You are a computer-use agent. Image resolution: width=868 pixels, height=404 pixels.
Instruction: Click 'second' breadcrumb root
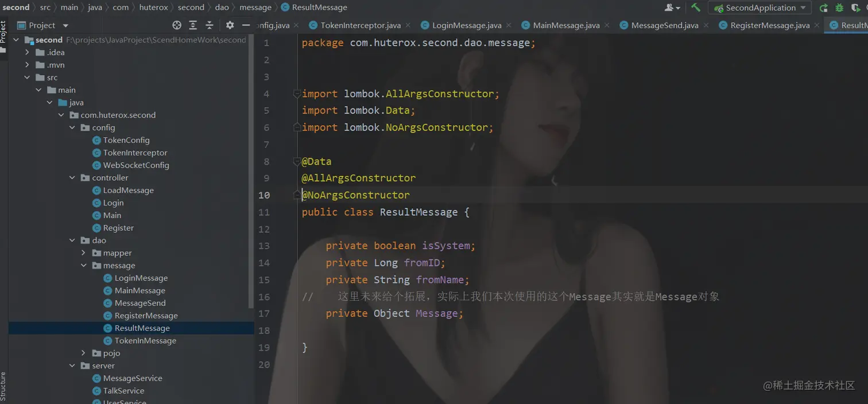[16, 7]
